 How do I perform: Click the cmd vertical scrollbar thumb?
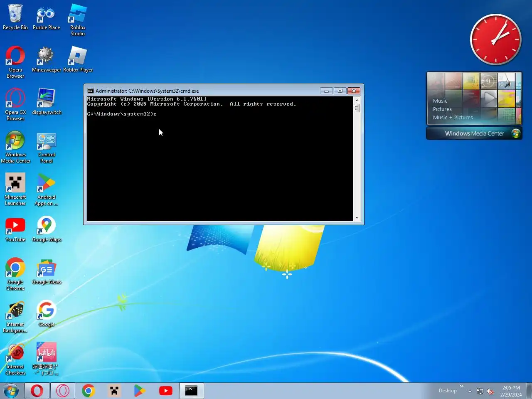click(x=357, y=108)
